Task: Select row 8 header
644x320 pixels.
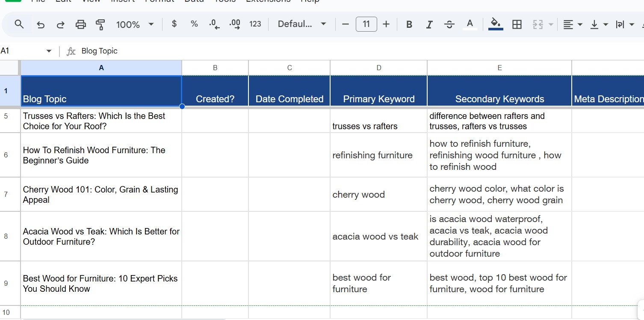Action: (x=10, y=236)
